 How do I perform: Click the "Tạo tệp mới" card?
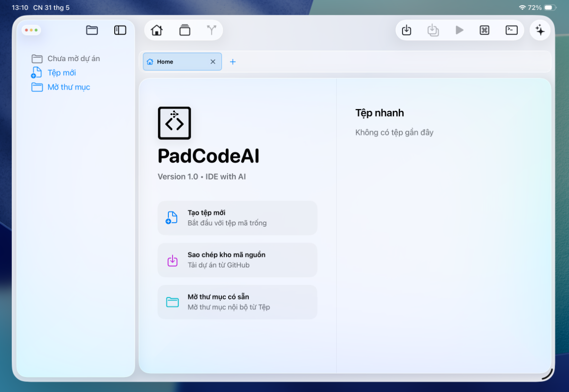(x=238, y=218)
